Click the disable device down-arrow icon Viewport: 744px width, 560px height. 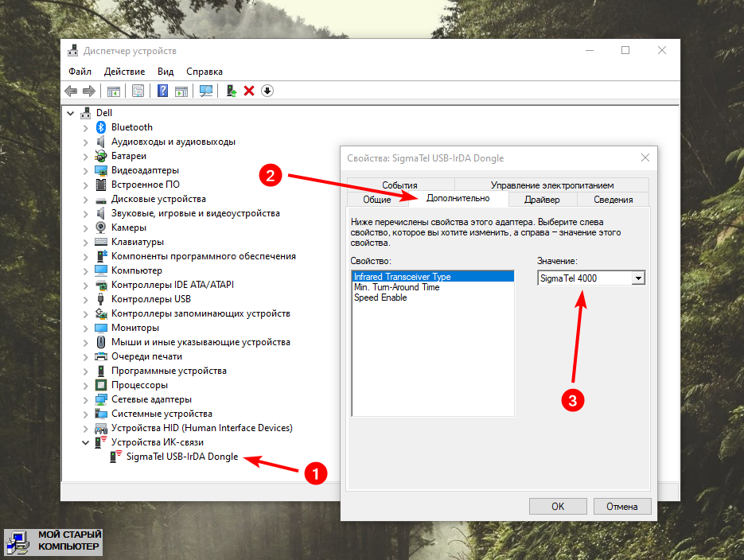267,91
